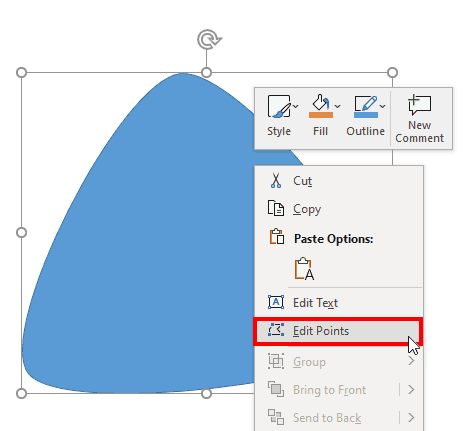Click the top-left sizing handle
This screenshot has width=466, height=431.
tap(21, 72)
